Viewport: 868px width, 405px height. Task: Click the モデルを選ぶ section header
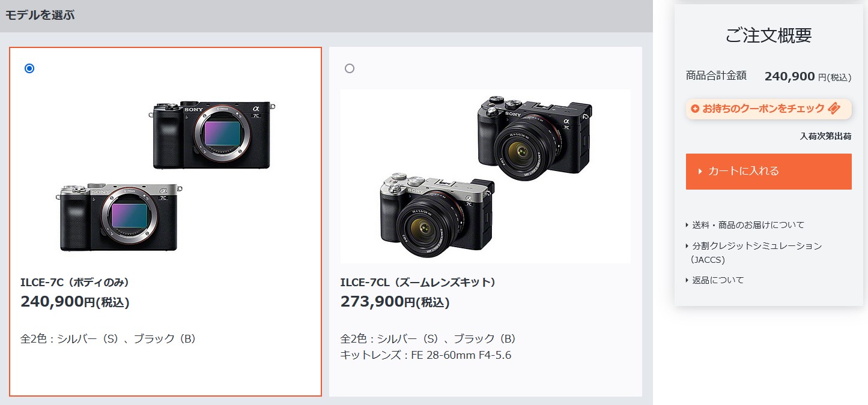coord(40,15)
